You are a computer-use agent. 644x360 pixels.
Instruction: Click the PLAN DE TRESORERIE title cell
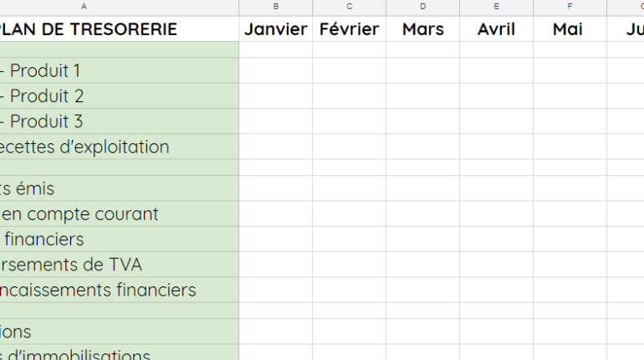119,28
